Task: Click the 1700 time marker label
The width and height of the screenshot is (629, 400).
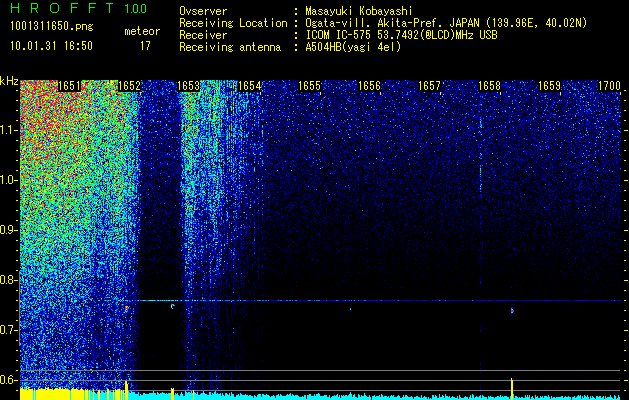Action: 609,86
